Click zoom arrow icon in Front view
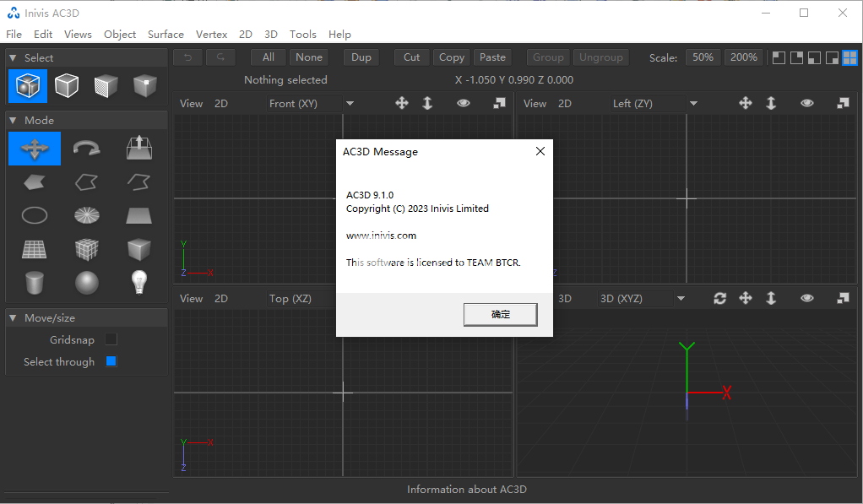 (427, 103)
